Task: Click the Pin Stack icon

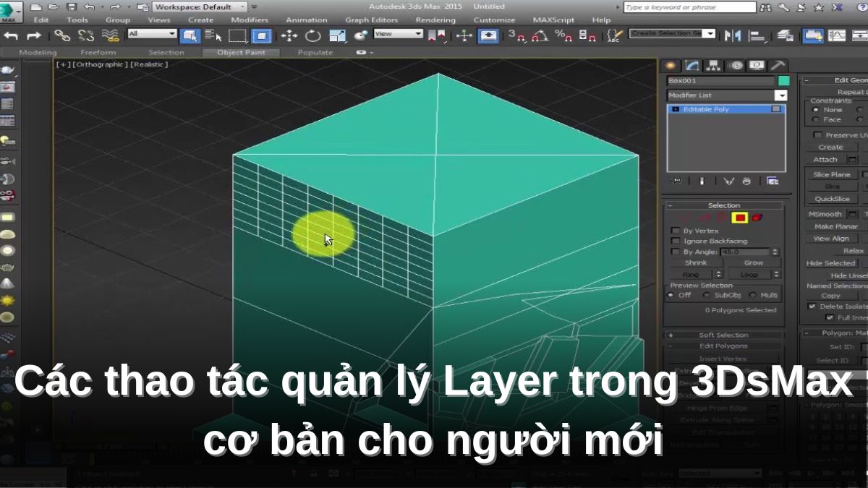Action: point(677,181)
